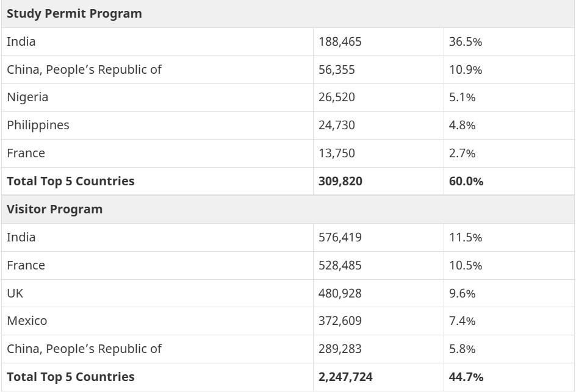The width and height of the screenshot is (576, 392).
Task: Select the 44.7% total percentage
Action: [466, 377]
